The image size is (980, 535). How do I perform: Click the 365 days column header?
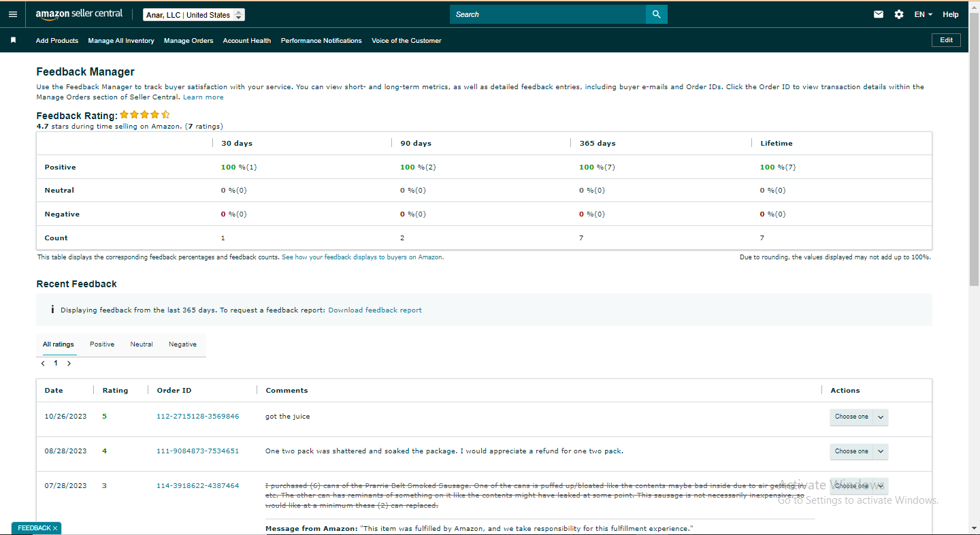click(598, 144)
